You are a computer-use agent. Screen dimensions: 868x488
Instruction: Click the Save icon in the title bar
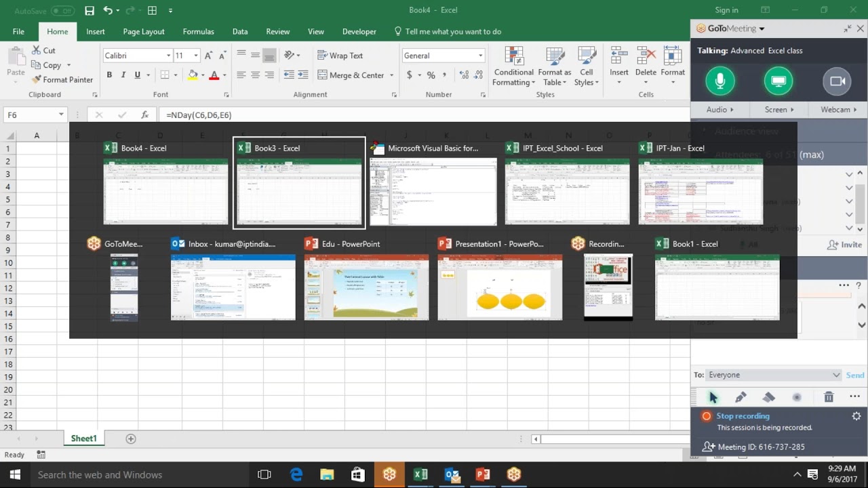click(90, 10)
